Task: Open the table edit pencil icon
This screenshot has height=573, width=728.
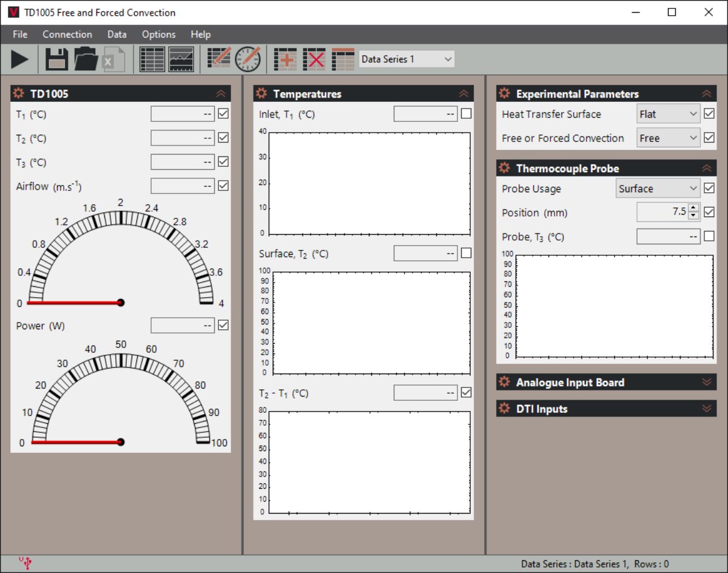Action: point(219,59)
